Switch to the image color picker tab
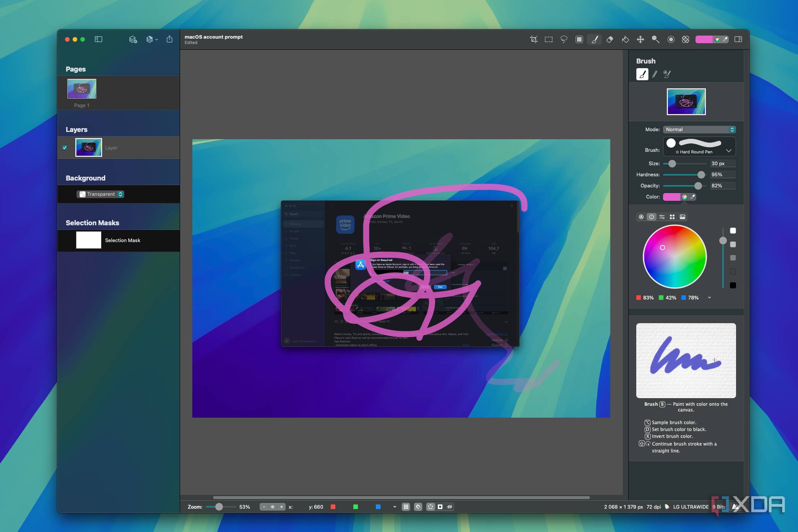Viewport: 798px width, 532px height. 683,217
